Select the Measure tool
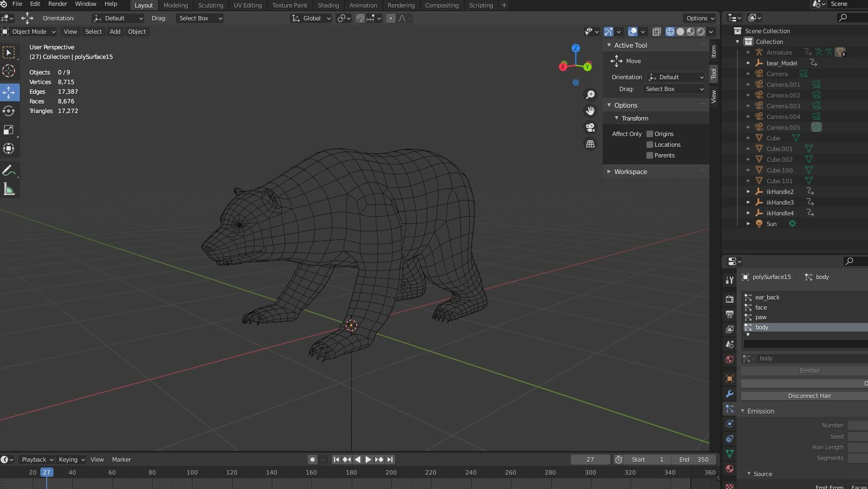The width and height of the screenshot is (868, 489). pos(9,189)
